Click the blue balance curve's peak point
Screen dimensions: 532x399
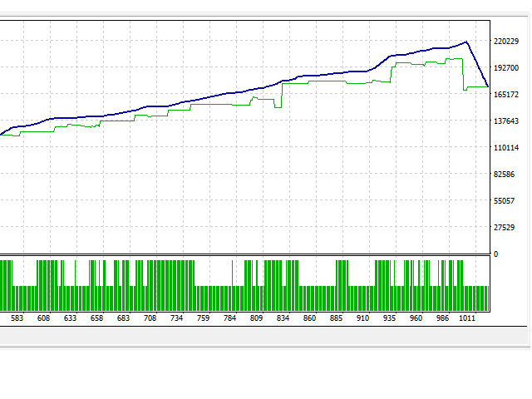(x=466, y=42)
